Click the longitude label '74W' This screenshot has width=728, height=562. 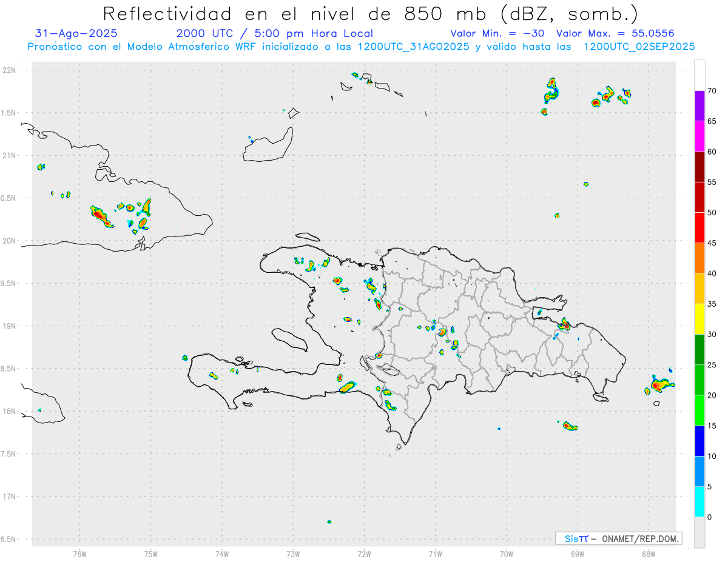click(222, 554)
